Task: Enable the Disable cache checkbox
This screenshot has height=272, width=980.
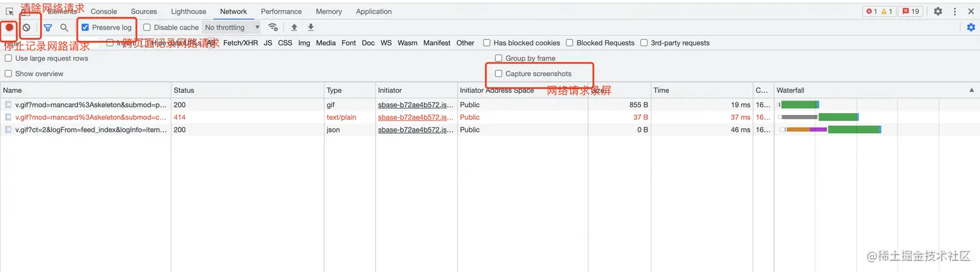Action: pyautogui.click(x=147, y=27)
